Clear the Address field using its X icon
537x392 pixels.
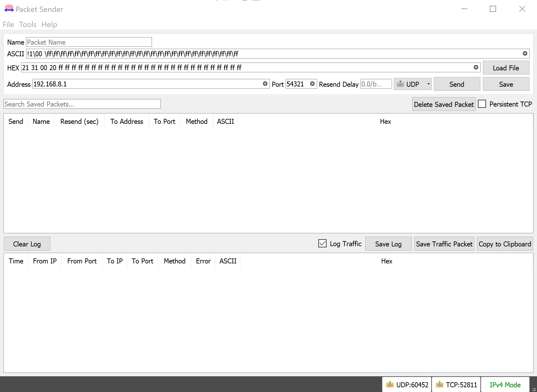click(x=265, y=84)
